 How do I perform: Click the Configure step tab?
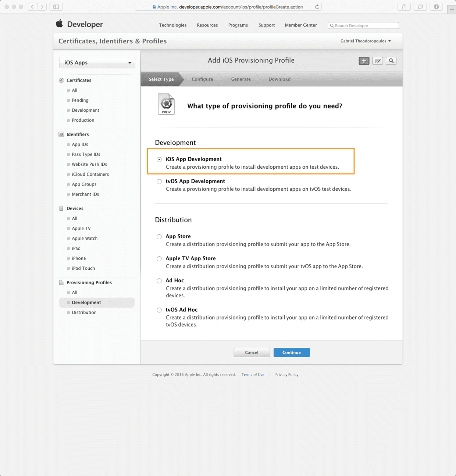click(x=202, y=79)
